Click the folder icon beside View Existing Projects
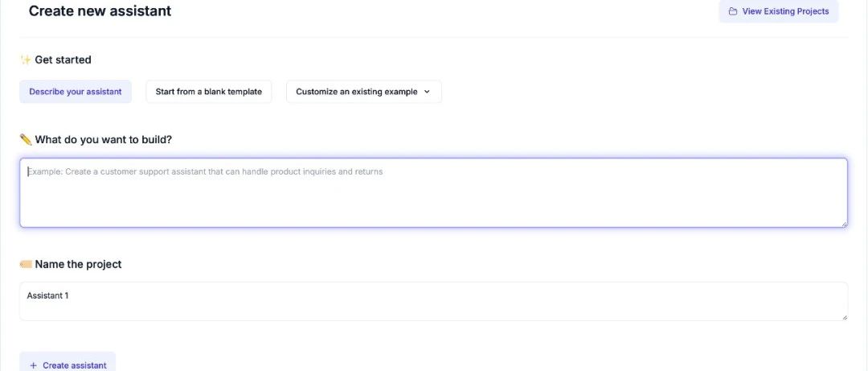 732,12
